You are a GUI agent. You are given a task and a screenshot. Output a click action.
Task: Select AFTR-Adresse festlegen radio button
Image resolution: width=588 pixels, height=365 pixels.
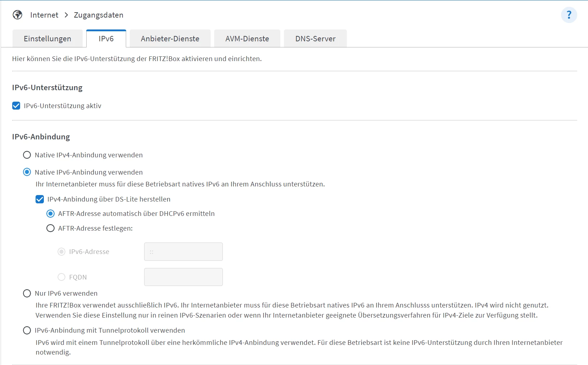(x=51, y=228)
